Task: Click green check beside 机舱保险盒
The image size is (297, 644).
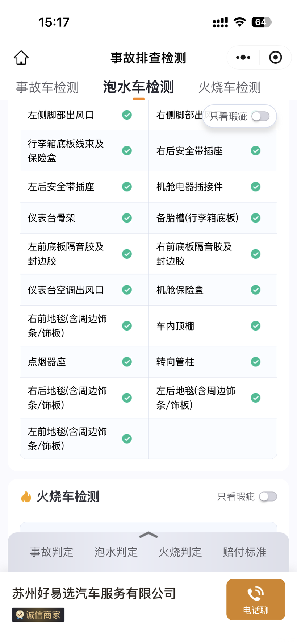Action: (256, 290)
